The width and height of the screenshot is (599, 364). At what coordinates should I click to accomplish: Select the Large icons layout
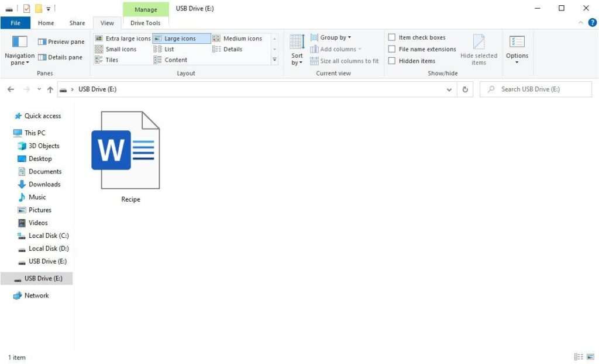pos(181,39)
